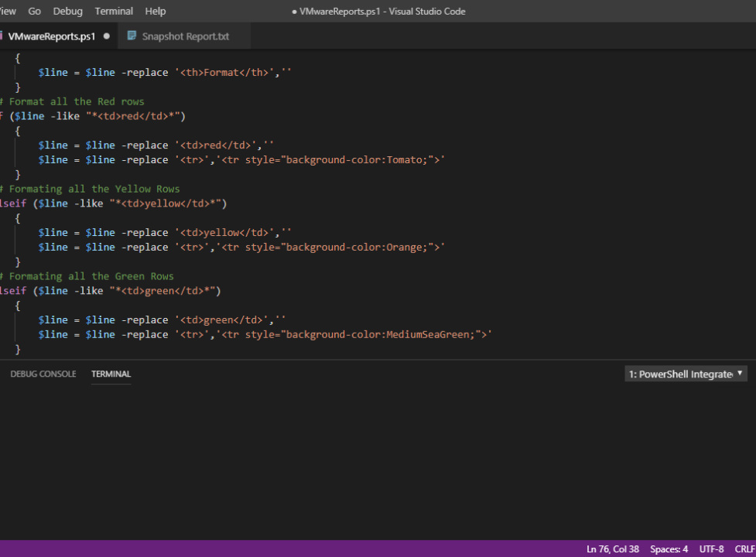Click the 'background-color:MediumSeaGreen;' string
The width and height of the screenshot is (756, 557).
[380, 334]
